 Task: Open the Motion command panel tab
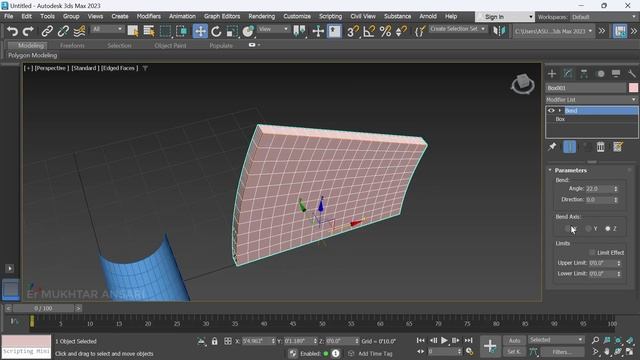click(x=600, y=73)
